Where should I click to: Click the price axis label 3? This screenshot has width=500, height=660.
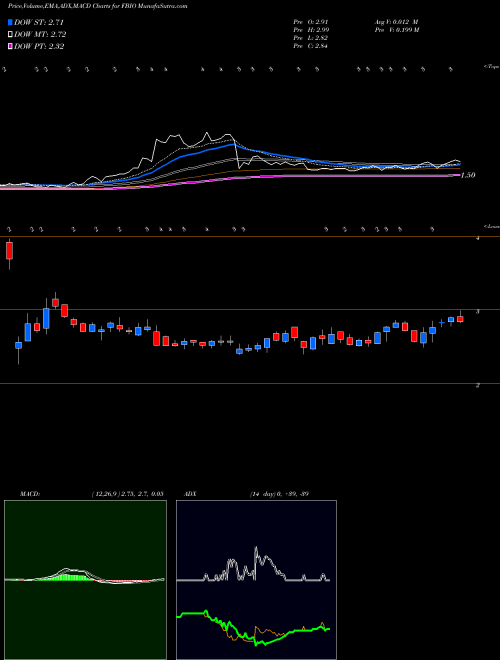478,312
